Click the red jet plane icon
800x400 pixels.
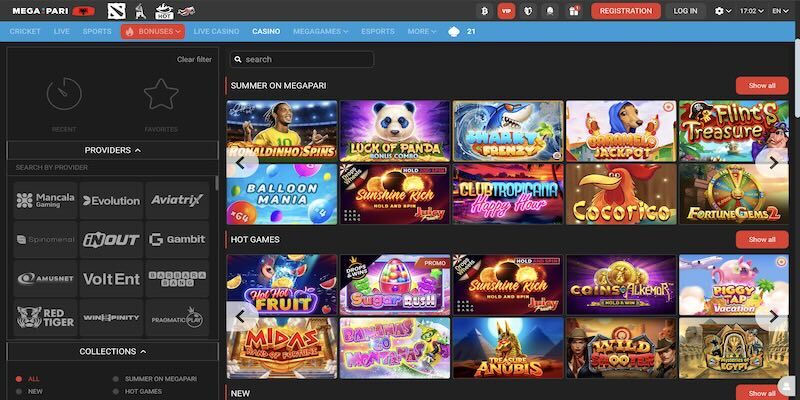point(186,11)
